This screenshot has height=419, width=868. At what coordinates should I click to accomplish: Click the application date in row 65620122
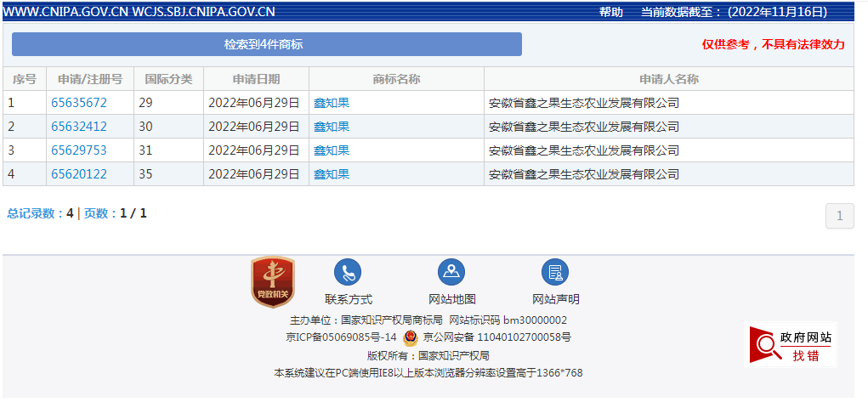pos(254,174)
